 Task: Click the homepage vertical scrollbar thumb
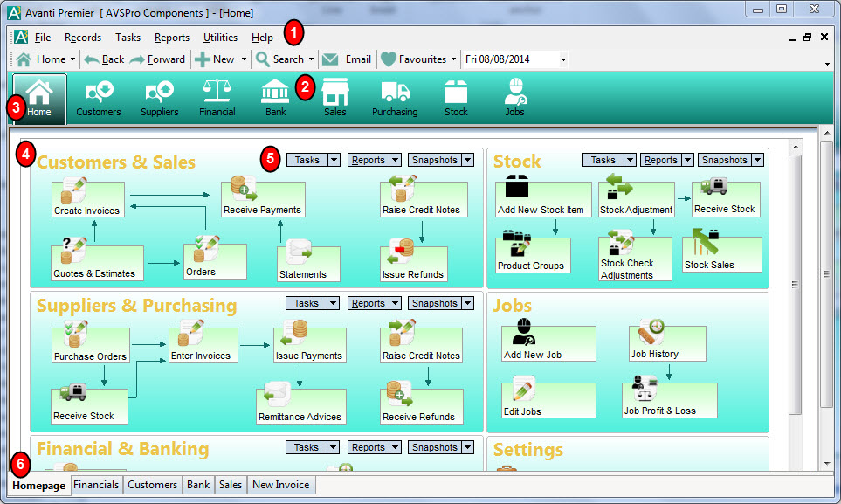pos(795,285)
